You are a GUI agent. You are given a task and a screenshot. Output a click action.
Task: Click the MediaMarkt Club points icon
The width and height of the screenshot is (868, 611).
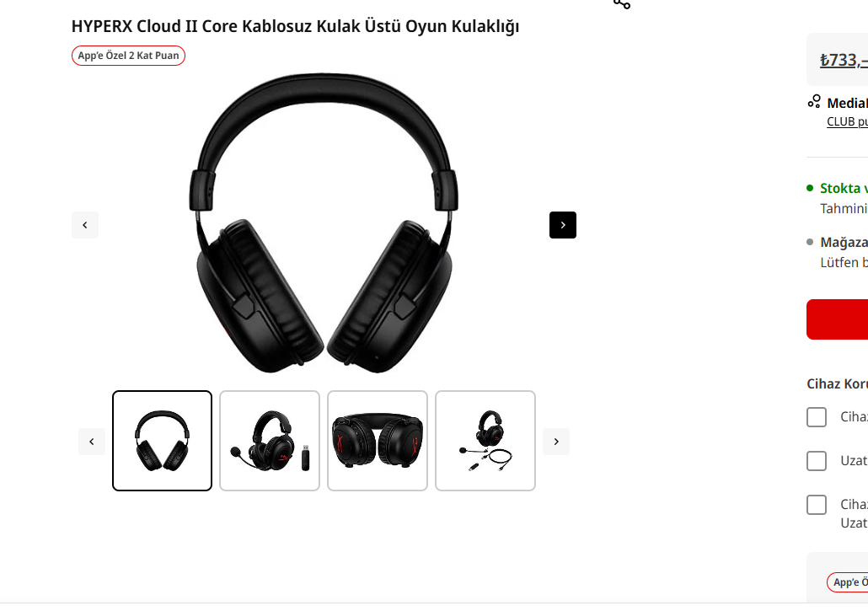(814, 102)
